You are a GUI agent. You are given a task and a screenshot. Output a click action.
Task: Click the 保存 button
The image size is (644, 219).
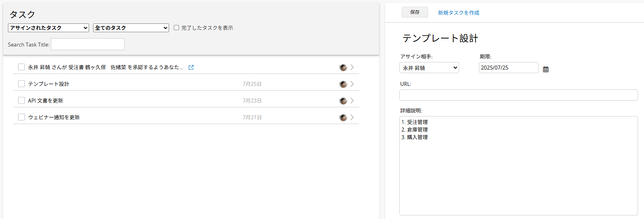pos(415,12)
